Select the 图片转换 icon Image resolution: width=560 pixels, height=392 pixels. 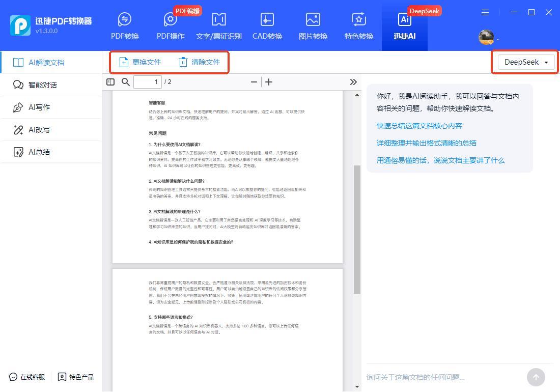pos(313,20)
